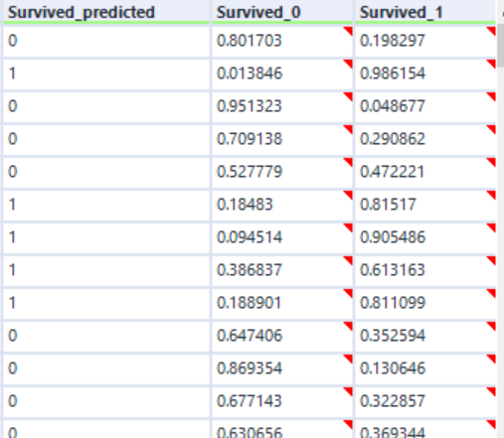This screenshot has width=504, height=438.
Task: Click the Survived_0 column header
Action: coord(282,12)
